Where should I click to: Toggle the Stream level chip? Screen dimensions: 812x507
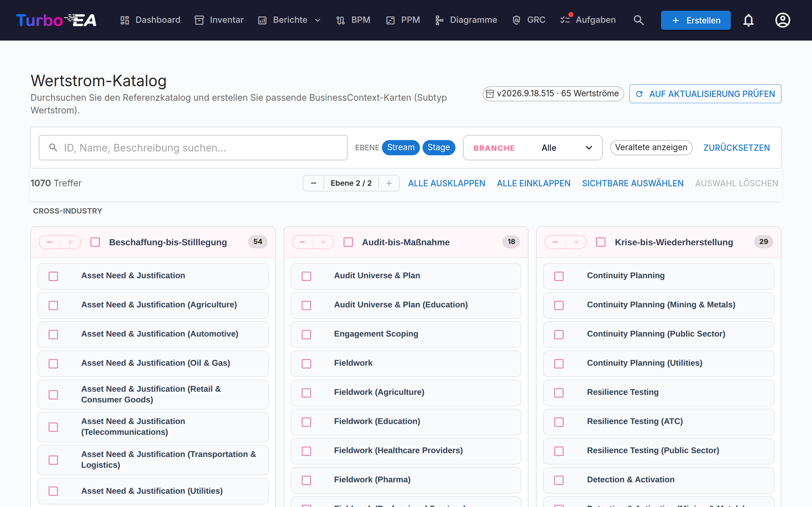click(401, 148)
